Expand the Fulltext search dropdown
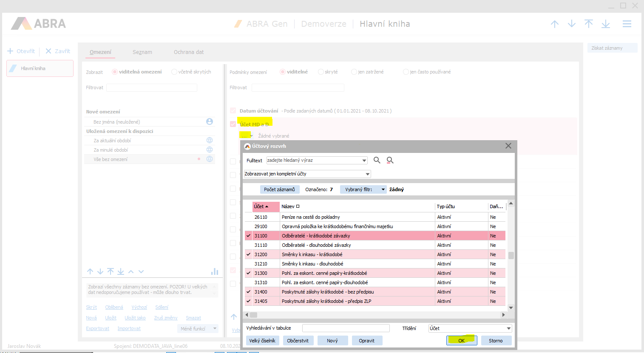 coord(364,161)
